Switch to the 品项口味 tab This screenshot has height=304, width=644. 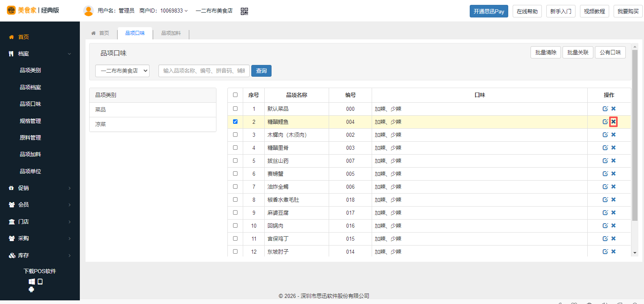tap(135, 33)
